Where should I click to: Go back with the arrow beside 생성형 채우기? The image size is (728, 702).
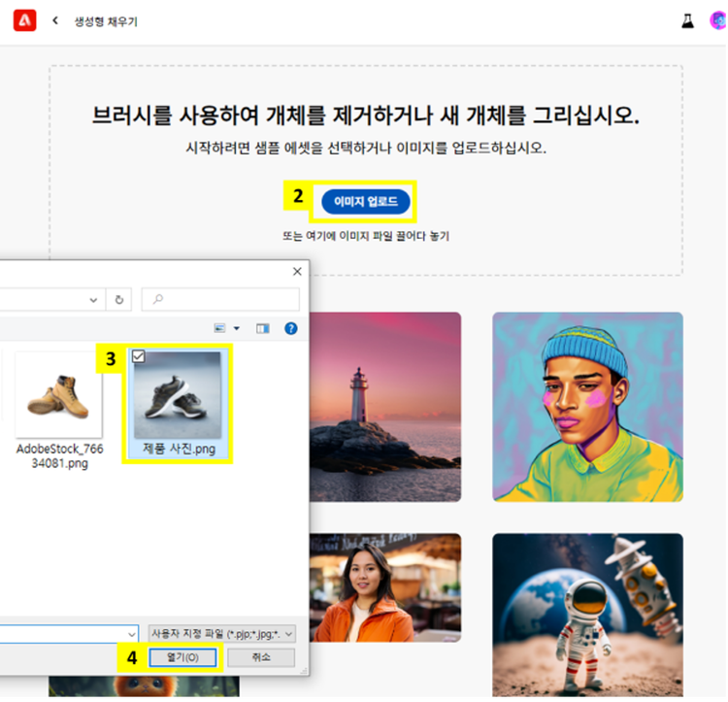coord(55,20)
